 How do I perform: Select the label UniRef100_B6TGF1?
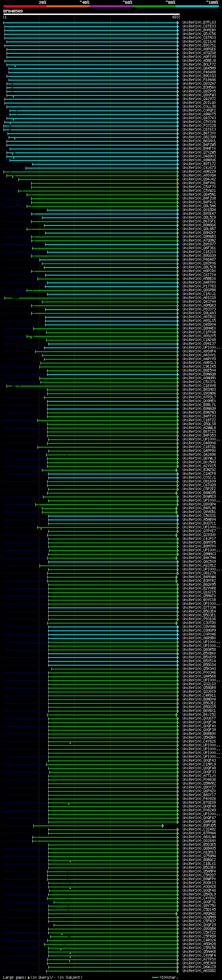point(199,221)
